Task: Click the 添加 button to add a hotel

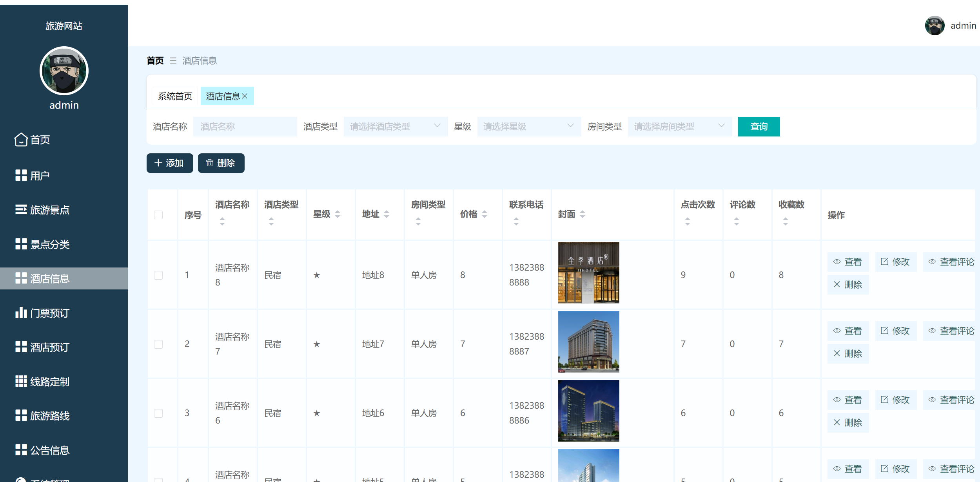Action: pos(169,163)
